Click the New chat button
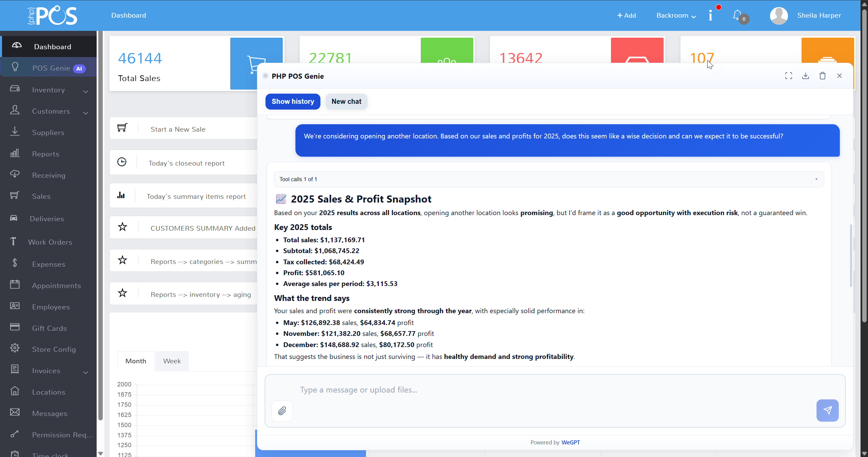 tap(346, 101)
